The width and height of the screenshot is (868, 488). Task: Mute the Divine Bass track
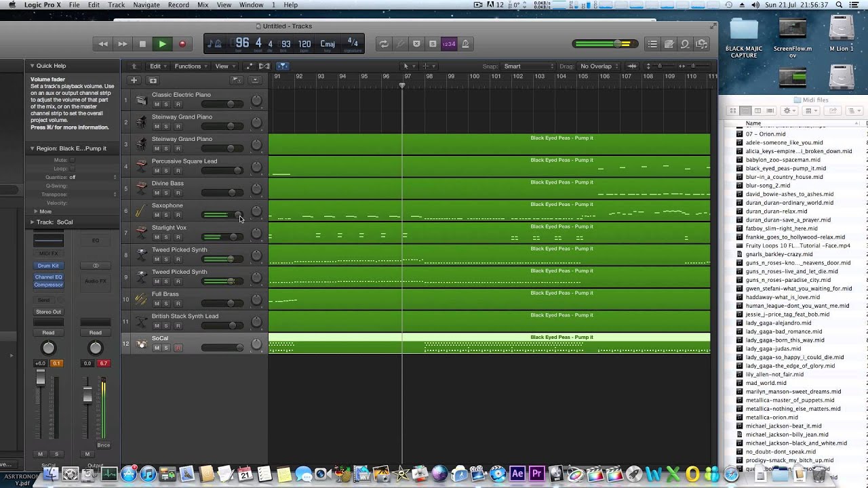(157, 193)
